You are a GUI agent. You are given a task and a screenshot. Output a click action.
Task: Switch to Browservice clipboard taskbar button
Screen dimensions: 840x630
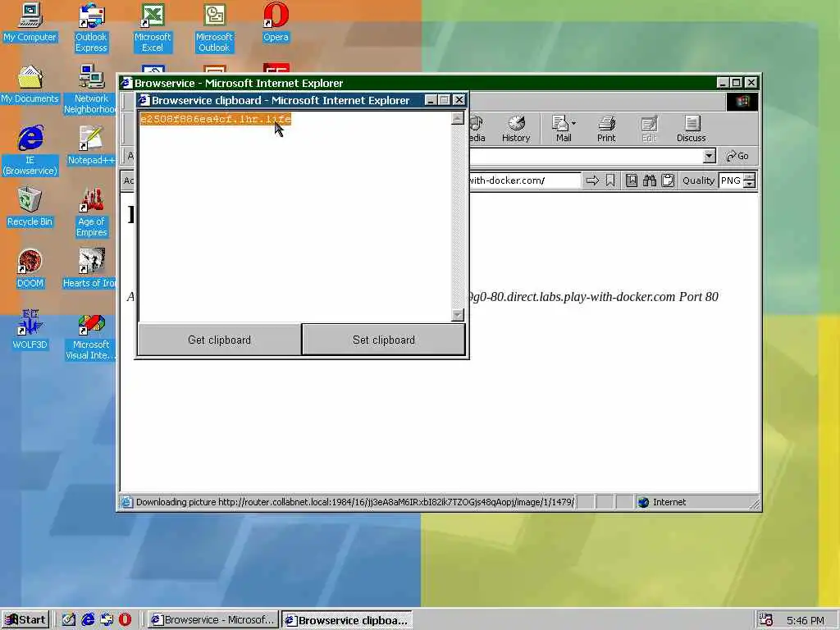coord(347,620)
